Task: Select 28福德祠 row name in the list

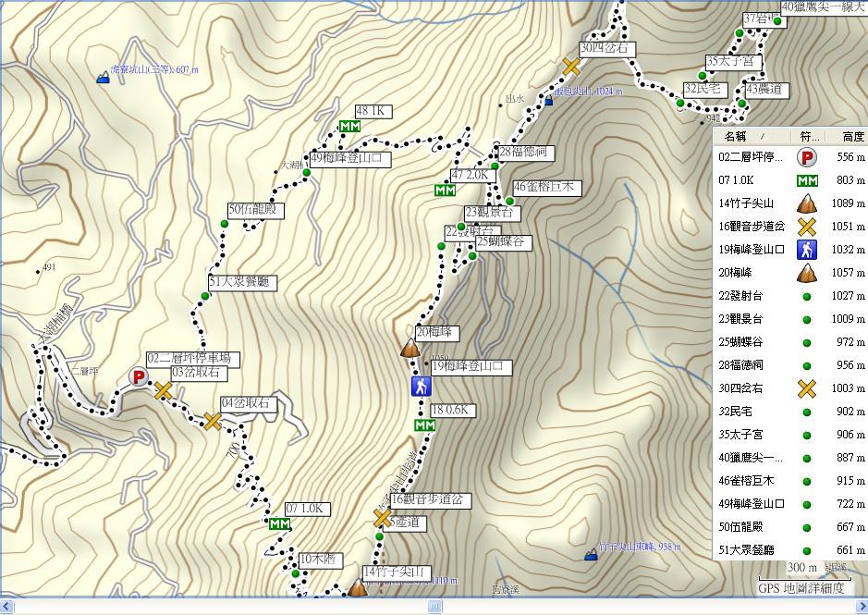Action: point(740,365)
